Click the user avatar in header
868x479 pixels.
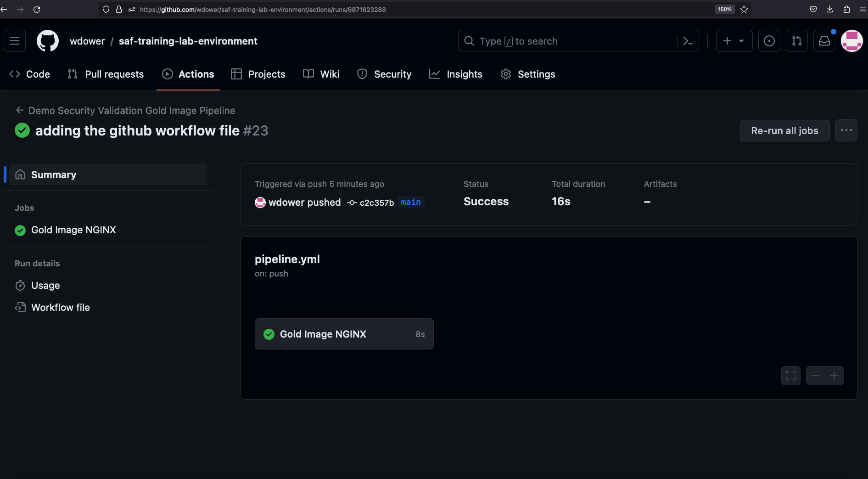coord(851,41)
